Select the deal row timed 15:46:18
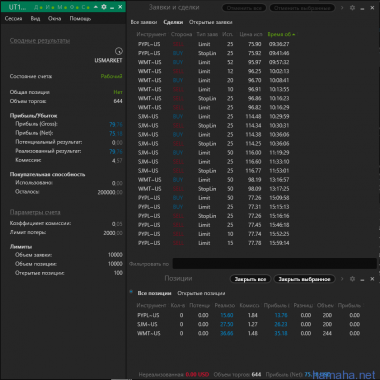The height and width of the screenshot is (380, 380). pyautogui.click(x=213, y=225)
